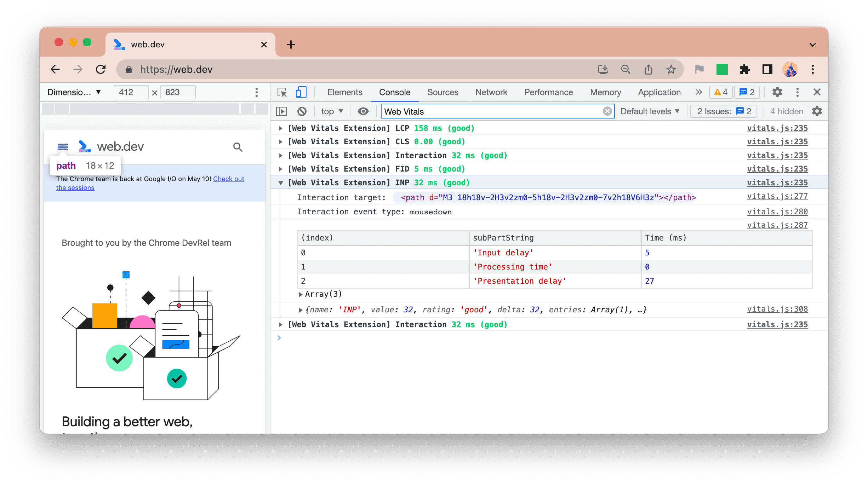
Task: Click the device toolbar mobile icon
Action: 301,92
